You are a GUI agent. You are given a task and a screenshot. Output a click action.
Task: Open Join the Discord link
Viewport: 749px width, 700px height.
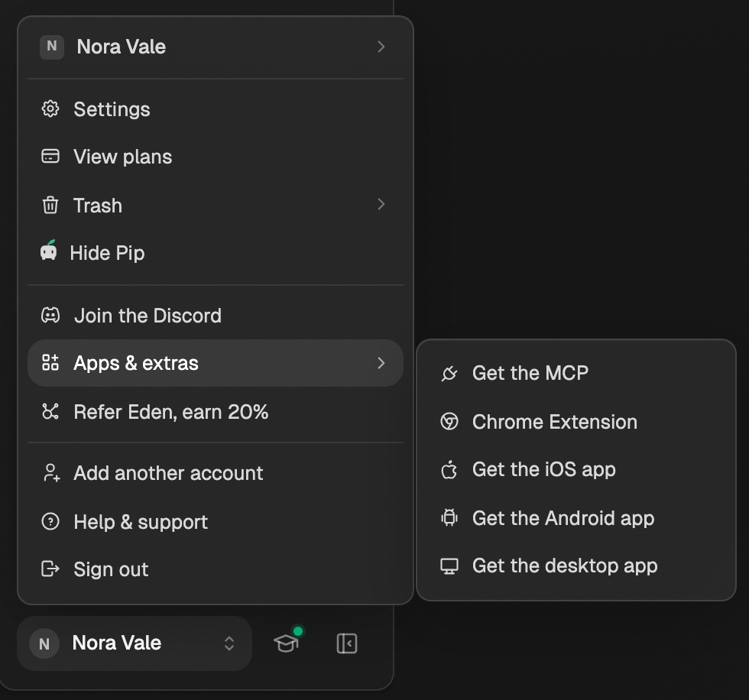[x=216, y=316]
